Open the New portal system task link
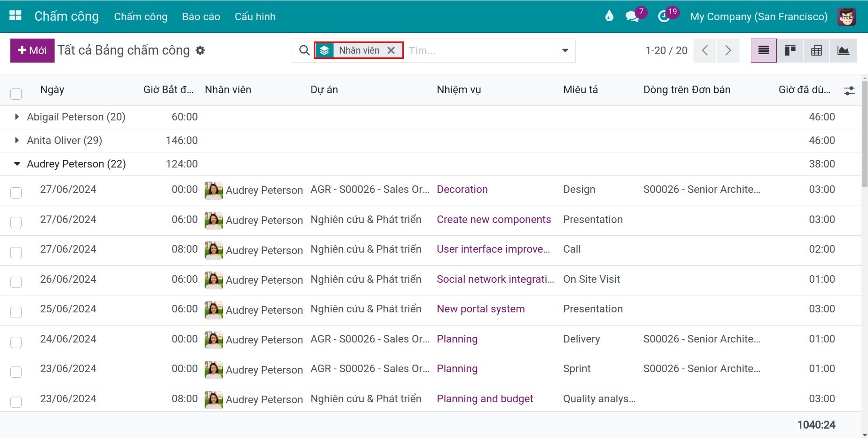Viewport: 868px width, 438px height. tap(480, 309)
